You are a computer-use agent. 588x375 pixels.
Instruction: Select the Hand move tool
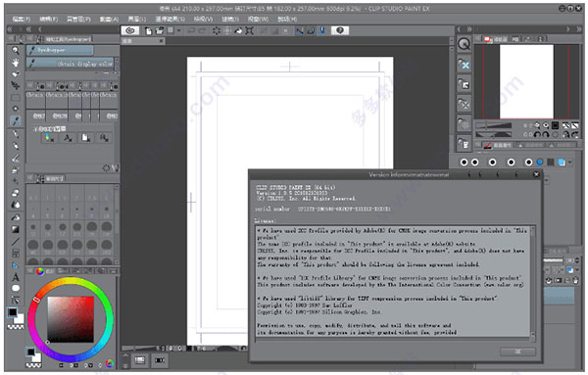coord(16,63)
